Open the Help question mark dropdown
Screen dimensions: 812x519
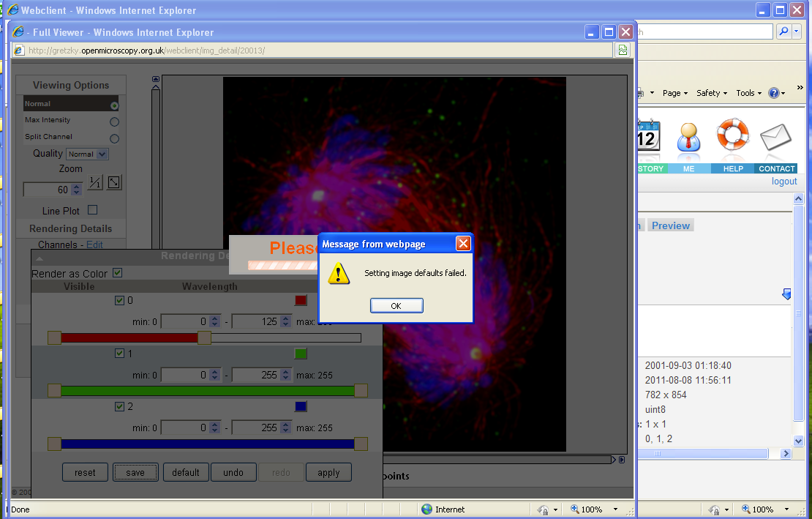pos(777,93)
